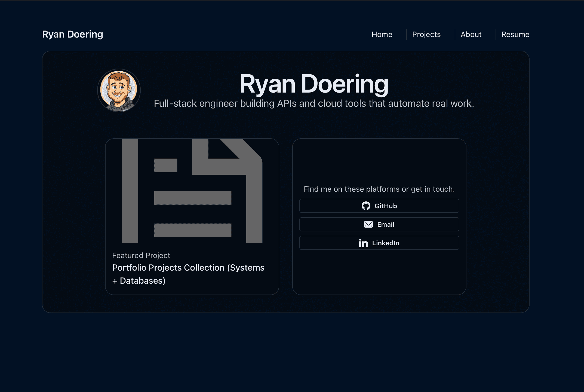Viewport: 584px width, 392px height.
Task: Open the Projects page from the navbar
Action: point(426,34)
